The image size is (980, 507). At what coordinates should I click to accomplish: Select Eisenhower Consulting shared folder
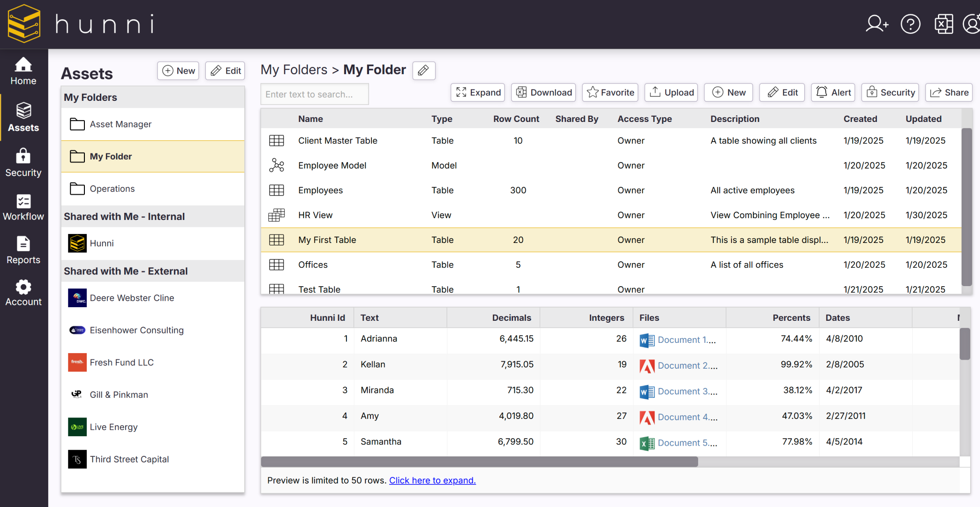[136, 330]
